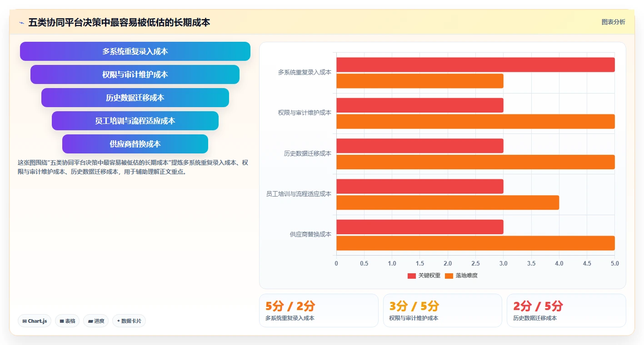The image size is (644, 345).
Task: Click the red bar for 历史数据迁移成本
Action: pyautogui.click(x=420, y=146)
